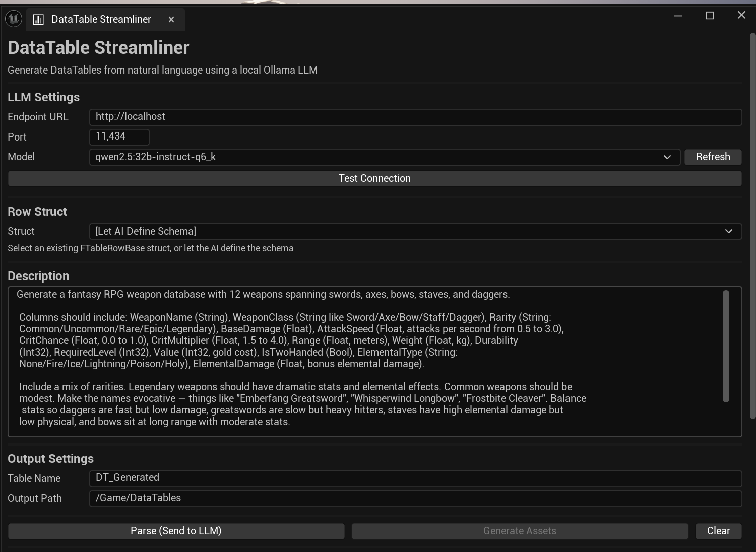This screenshot has width=756, height=552.
Task: Select the Table Name input field
Action: pyautogui.click(x=415, y=478)
